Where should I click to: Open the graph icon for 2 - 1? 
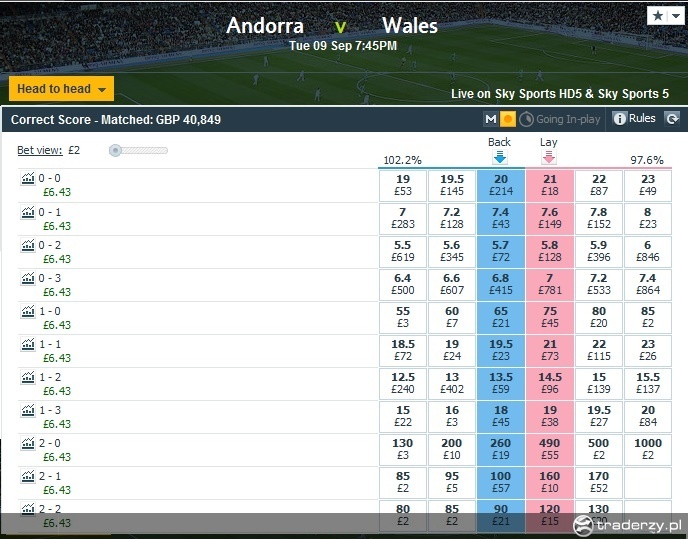28,476
